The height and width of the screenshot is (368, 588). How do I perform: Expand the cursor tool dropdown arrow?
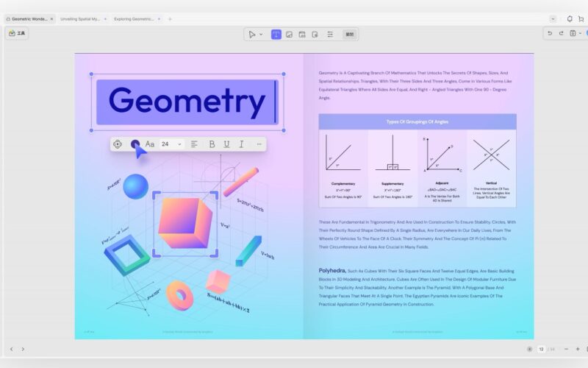click(x=261, y=34)
